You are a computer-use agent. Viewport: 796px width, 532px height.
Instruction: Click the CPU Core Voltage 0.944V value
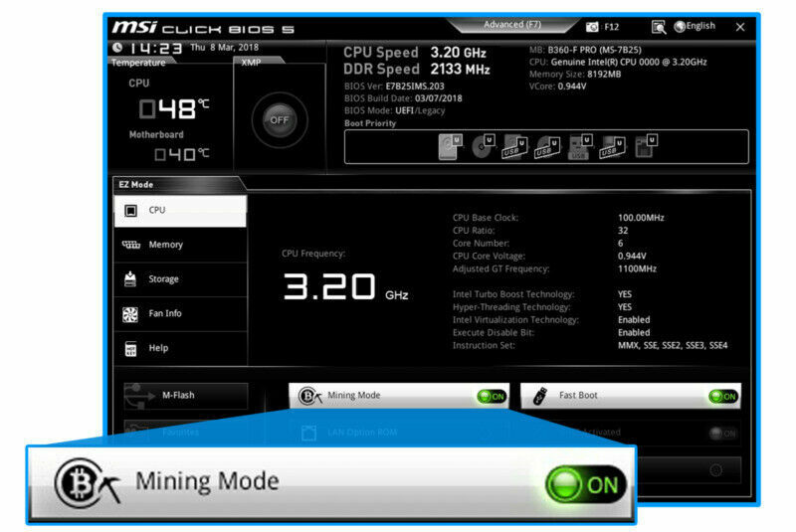(x=632, y=257)
